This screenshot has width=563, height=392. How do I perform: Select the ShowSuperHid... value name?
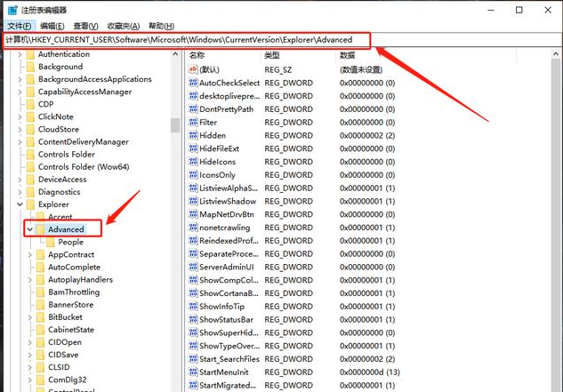229,332
